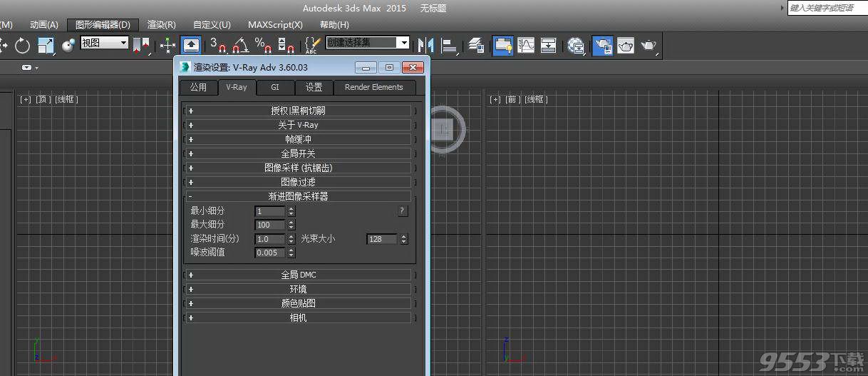The width and height of the screenshot is (868, 376).
Task: Click the [+] label of the 顶 viewport
Action: 26,99
